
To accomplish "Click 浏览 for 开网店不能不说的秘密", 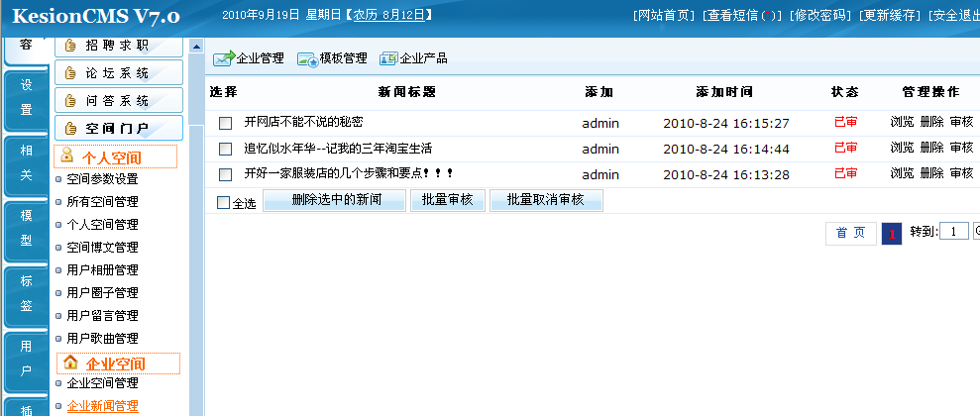I will (x=902, y=121).
